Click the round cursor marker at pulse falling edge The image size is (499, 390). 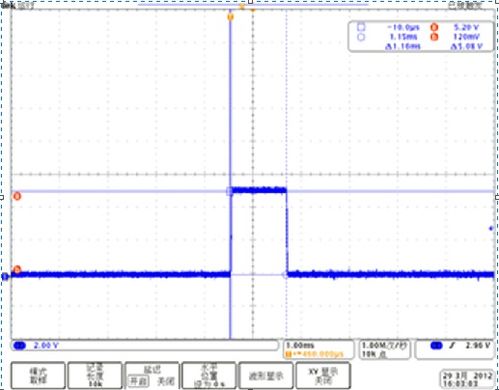click(x=285, y=275)
